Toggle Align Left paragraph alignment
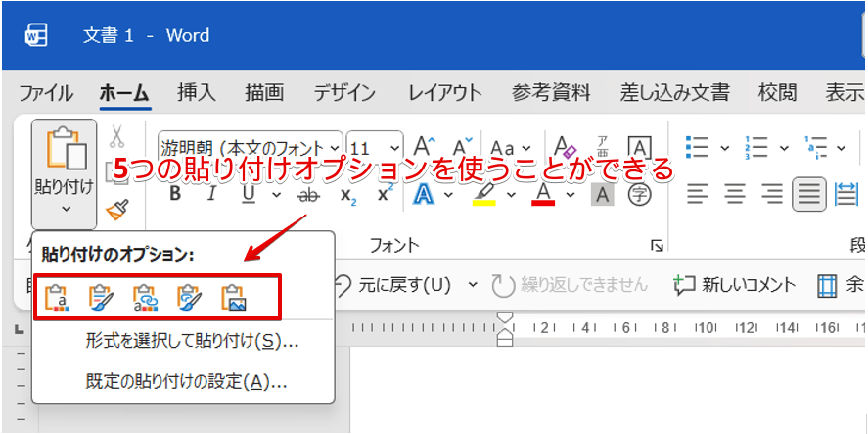The height and width of the screenshot is (434, 868). coord(699,195)
